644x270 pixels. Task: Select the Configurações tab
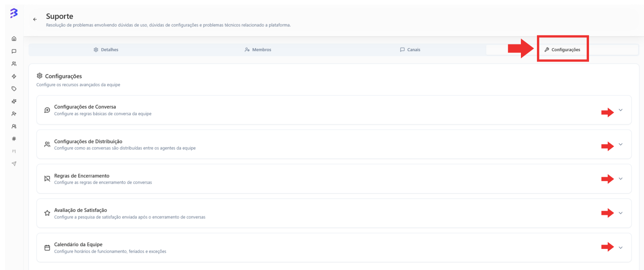tap(562, 50)
